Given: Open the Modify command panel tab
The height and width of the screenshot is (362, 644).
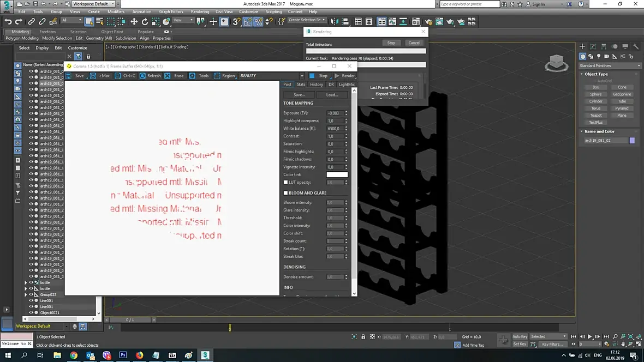Looking at the screenshot, I should tap(593, 46).
